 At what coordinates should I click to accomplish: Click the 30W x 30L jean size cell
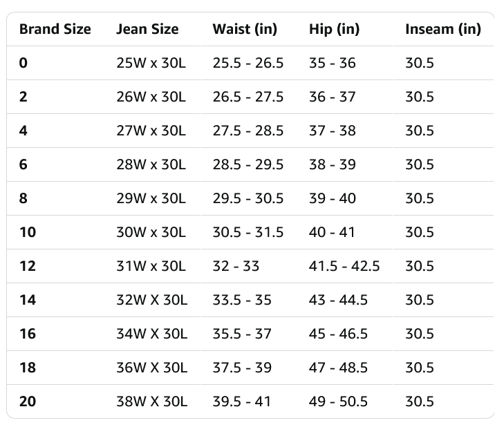151,232
